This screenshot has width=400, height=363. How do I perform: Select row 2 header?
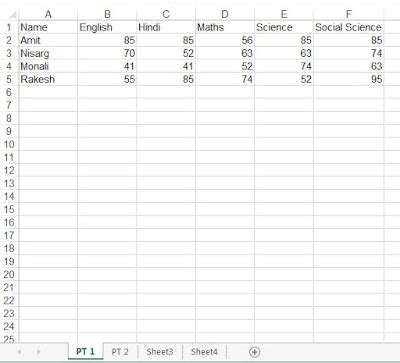click(x=9, y=40)
